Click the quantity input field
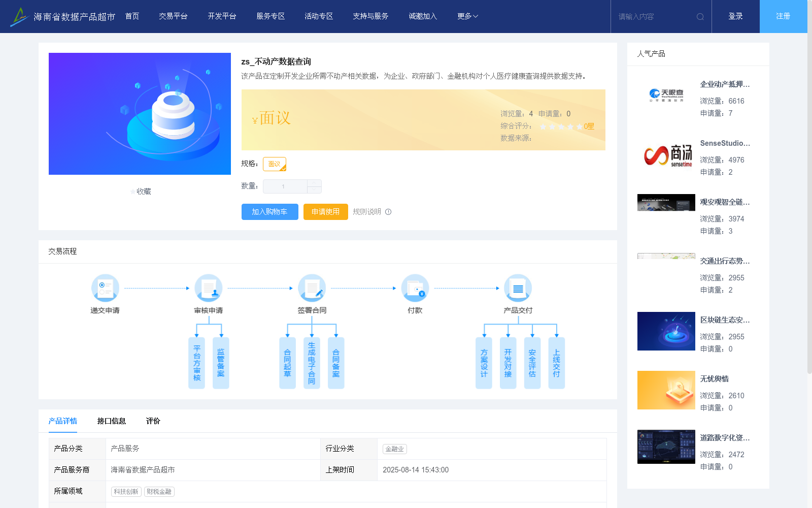Viewport: 812px width, 508px height. pos(285,186)
